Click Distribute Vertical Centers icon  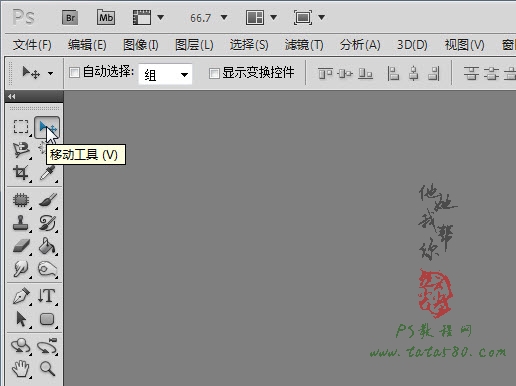click(491, 73)
